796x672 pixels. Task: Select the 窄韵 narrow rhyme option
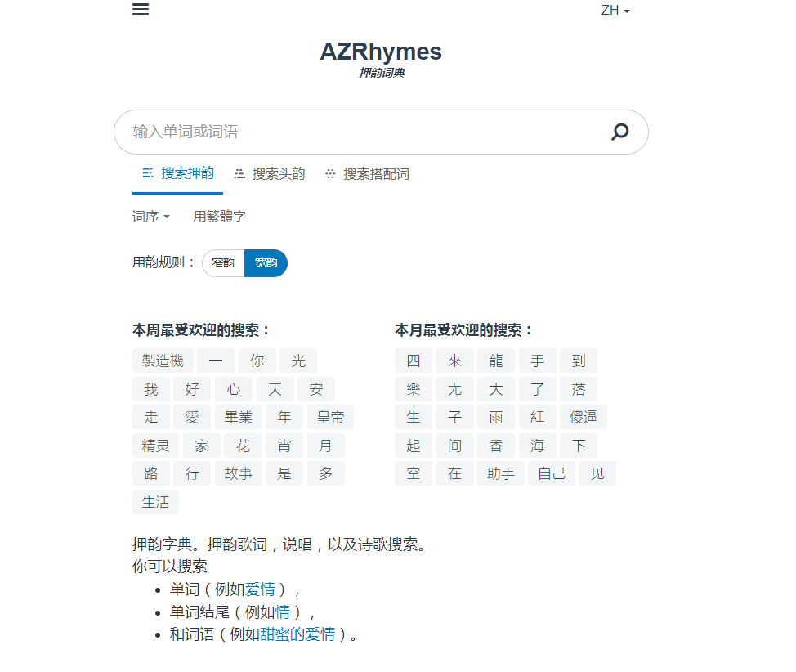[223, 262]
